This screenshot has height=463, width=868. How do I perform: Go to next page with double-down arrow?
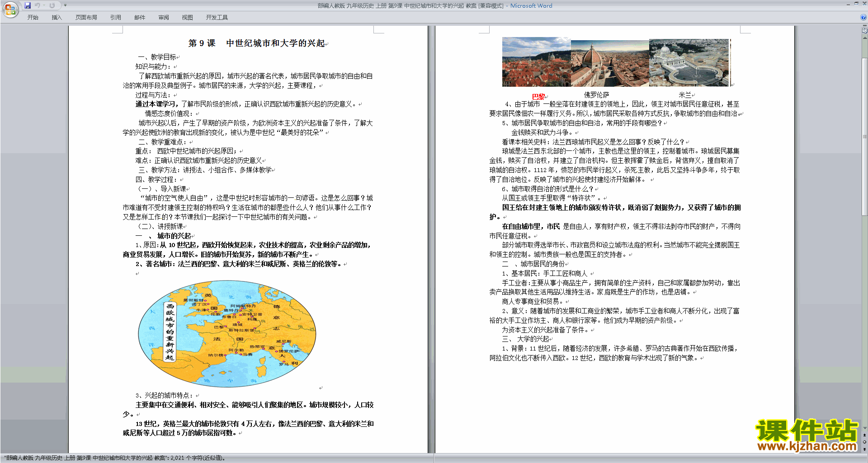coord(864,449)
